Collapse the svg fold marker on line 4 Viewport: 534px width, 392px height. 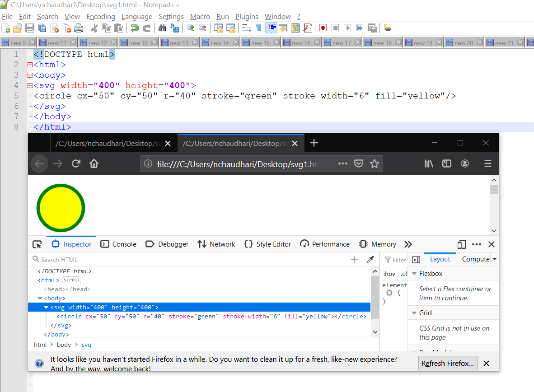tap(30, 85)
